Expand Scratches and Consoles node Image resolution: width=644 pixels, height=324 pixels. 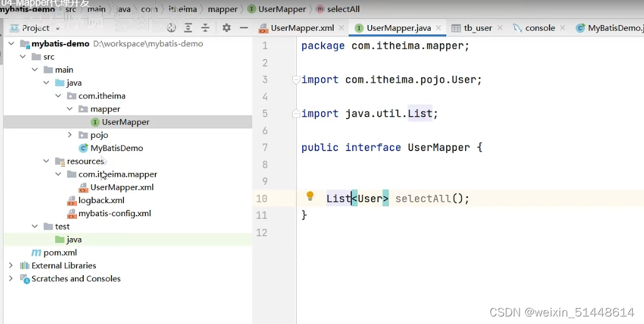point(11,279)
